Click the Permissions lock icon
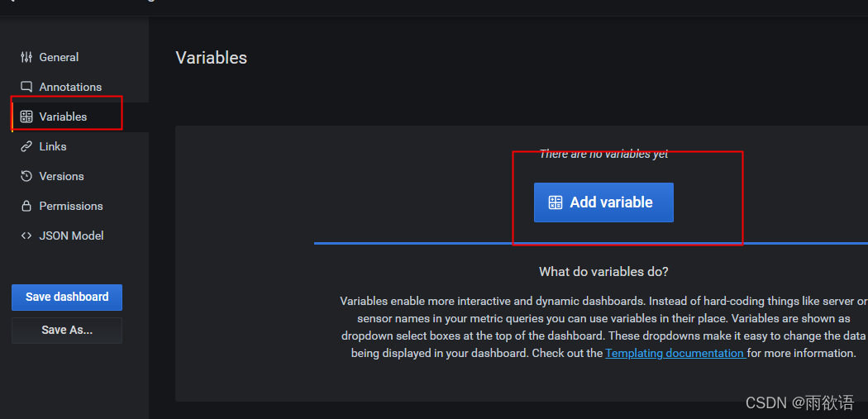 [26, 206]
